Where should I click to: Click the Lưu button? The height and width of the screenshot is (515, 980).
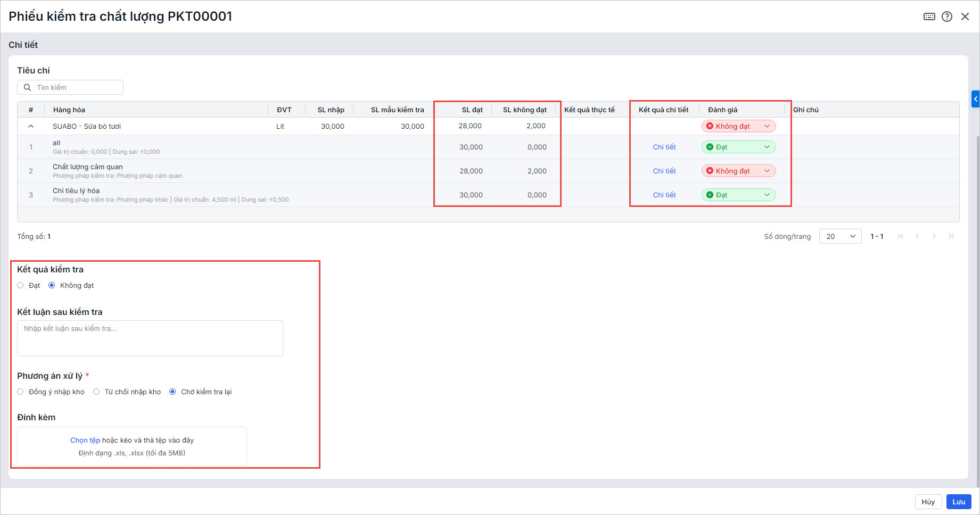click(958, 502)
